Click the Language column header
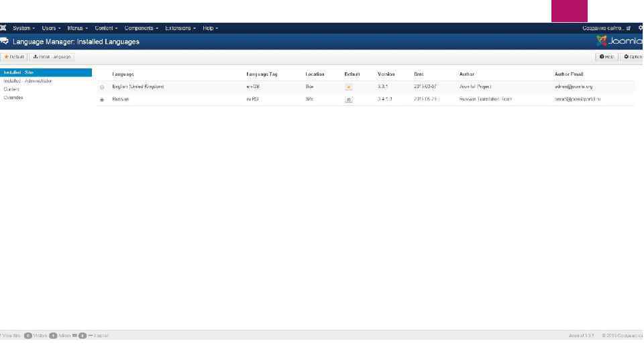This screenshot has height=362, width=644. 123,74
